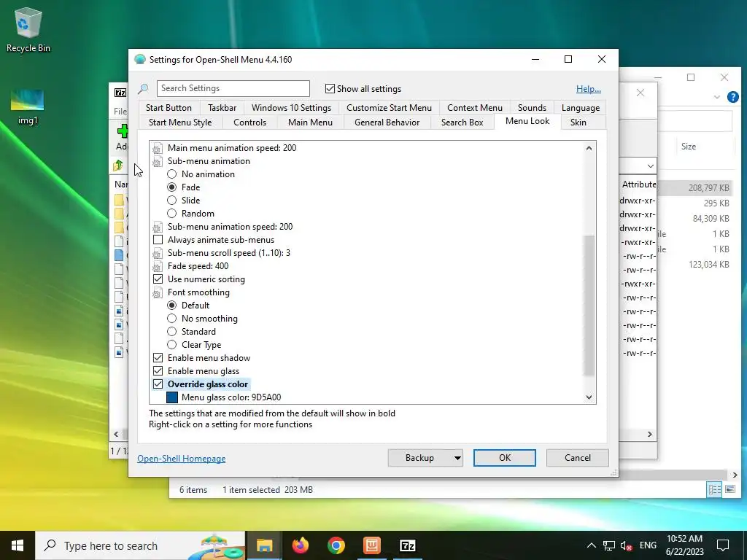747x560 pixels.
Task: Open the Menu Look tab
Action: pyautogui.click(x=527, y=122)
